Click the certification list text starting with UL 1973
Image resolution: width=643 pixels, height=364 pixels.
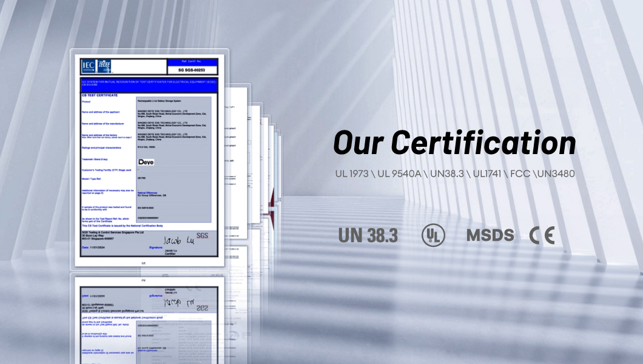point(455,174)
